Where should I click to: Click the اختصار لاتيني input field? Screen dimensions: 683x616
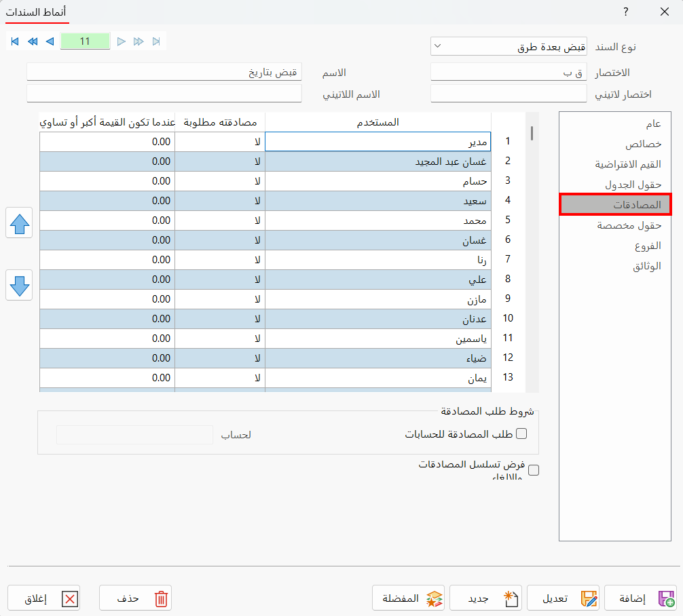coord(509,94)
